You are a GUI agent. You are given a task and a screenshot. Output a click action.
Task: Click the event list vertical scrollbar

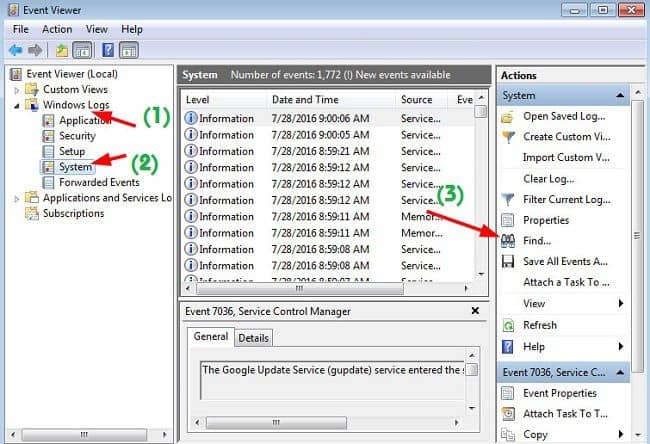(x=481, y=190)
